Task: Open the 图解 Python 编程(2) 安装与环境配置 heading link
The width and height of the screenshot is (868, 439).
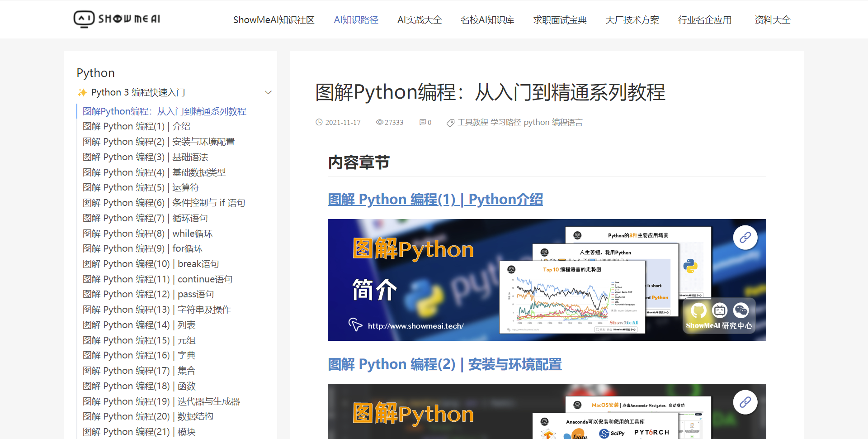Action: (x=444, y=364)
